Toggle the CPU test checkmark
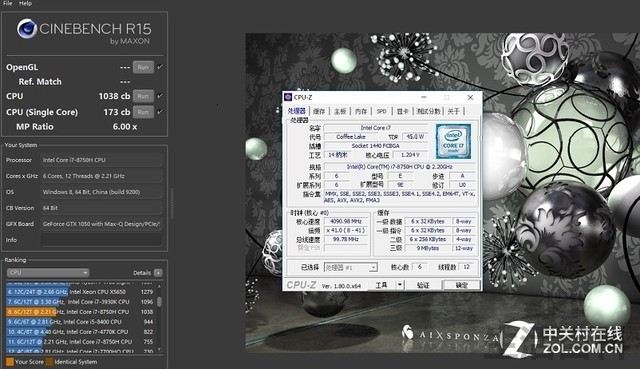 pyautogui.click(x=160, y=96)
